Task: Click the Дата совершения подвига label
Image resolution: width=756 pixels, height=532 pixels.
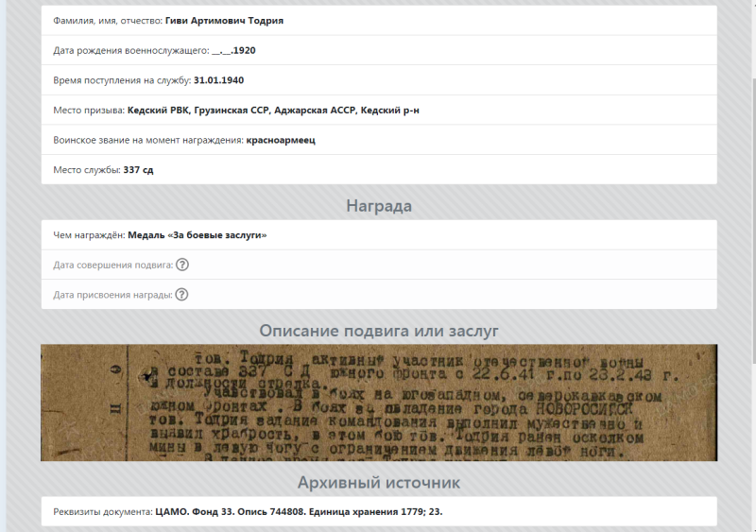Action: pyautogui.click(x=112, y=266)
